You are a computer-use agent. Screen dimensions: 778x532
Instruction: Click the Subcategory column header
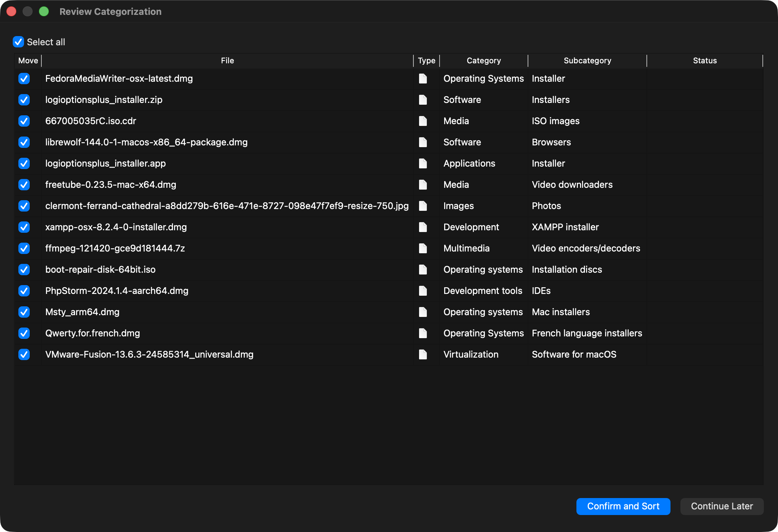point(587,60)
